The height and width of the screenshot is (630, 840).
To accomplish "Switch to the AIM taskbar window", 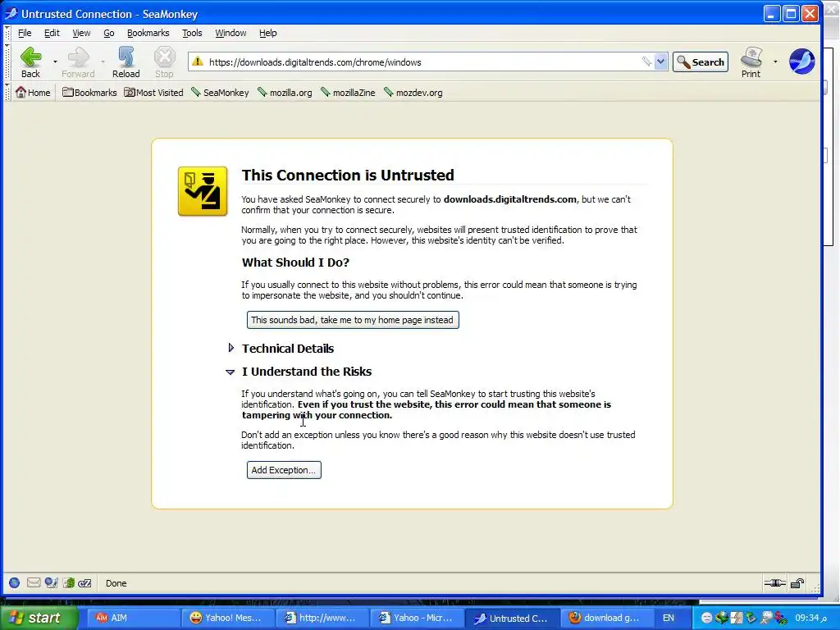I will point(133,618).
